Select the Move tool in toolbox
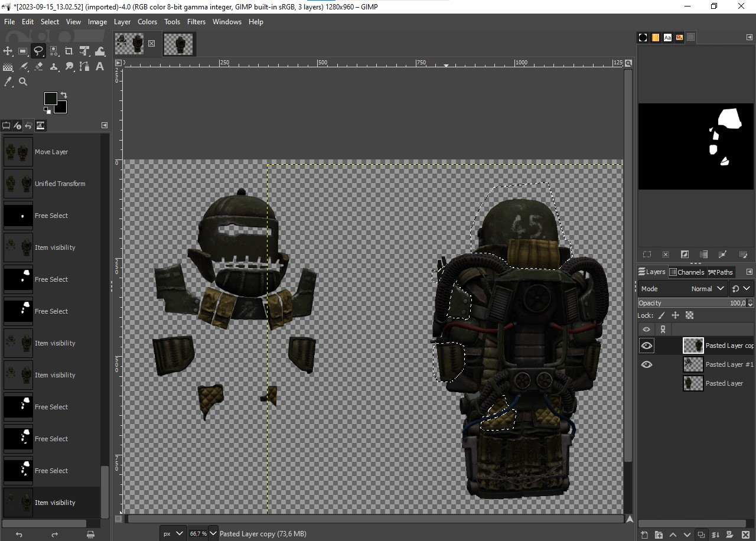Image resolution: width=756 pixels, height=541 pixels. click(x=8, y=51)
